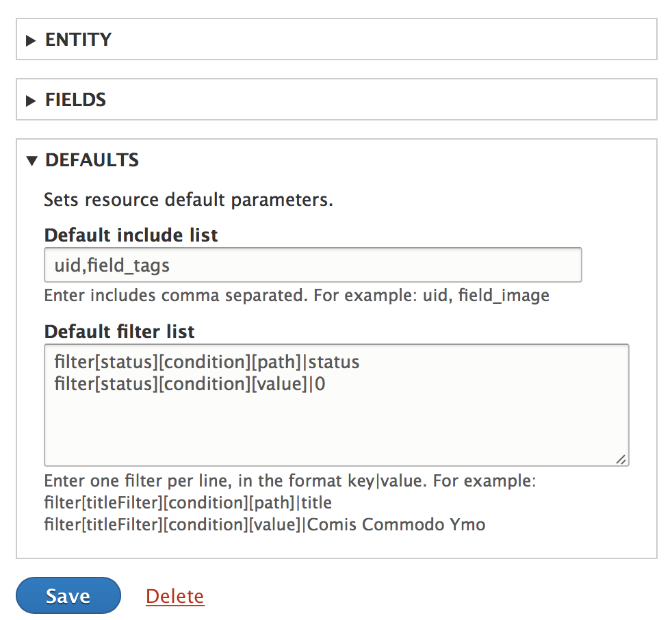Click the ENTITY disclosure triangle
This screenshot has width=672, height=620.
point(31,40)
